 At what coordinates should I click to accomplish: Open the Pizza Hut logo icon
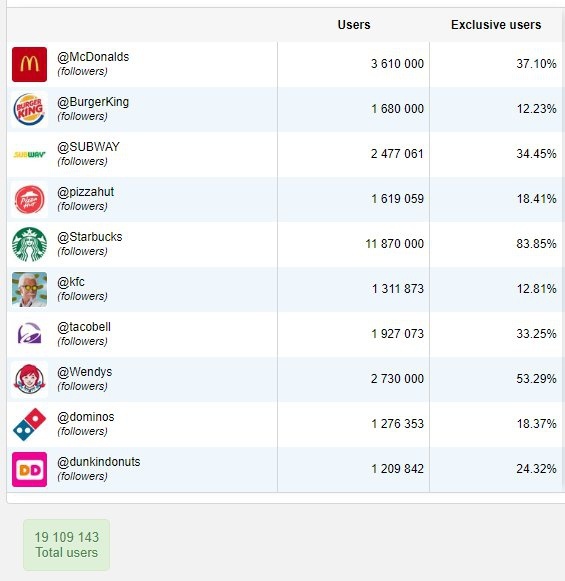[x=29, y=199]
